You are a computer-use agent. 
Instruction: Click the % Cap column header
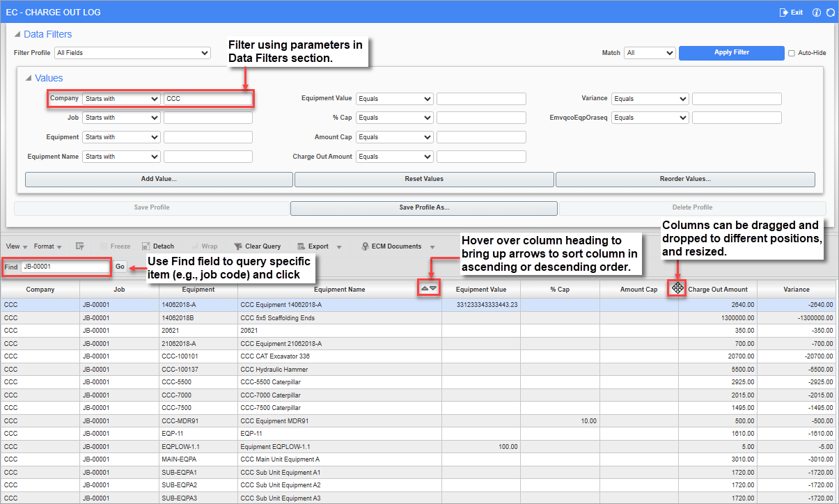pyautogui.click(x=560, y=290)
